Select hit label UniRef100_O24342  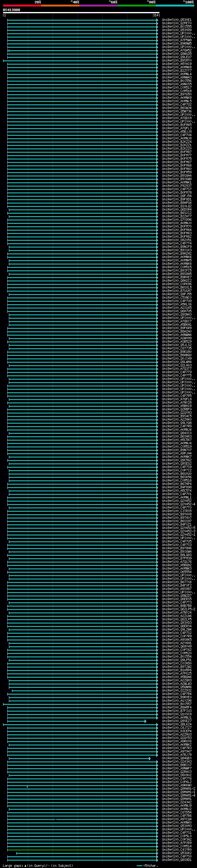(x=177, y=802)
